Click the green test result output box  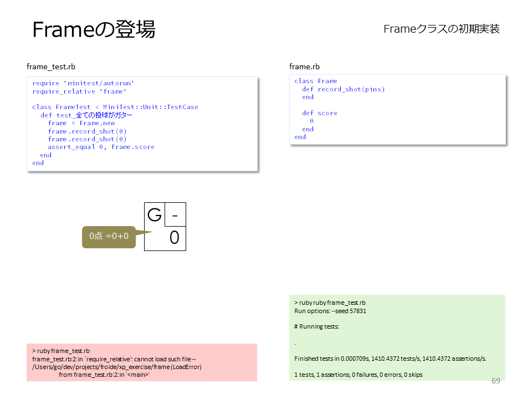coord(397,338)
